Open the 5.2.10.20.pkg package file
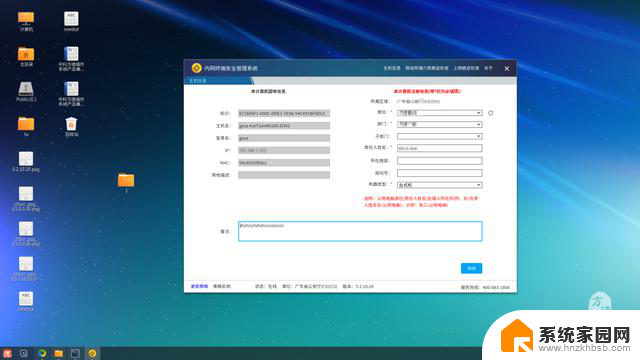Image resolution: width=640 pixels, height=360 pixels. point(26,162)
